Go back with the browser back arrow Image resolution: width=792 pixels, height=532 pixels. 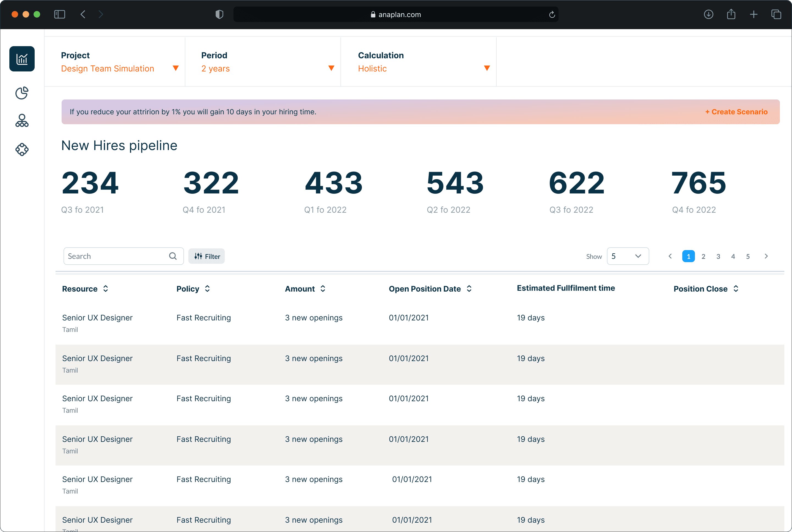click(83, 14)
